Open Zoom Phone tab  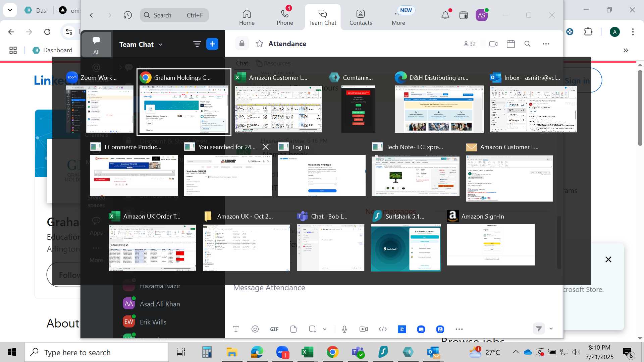285,17
